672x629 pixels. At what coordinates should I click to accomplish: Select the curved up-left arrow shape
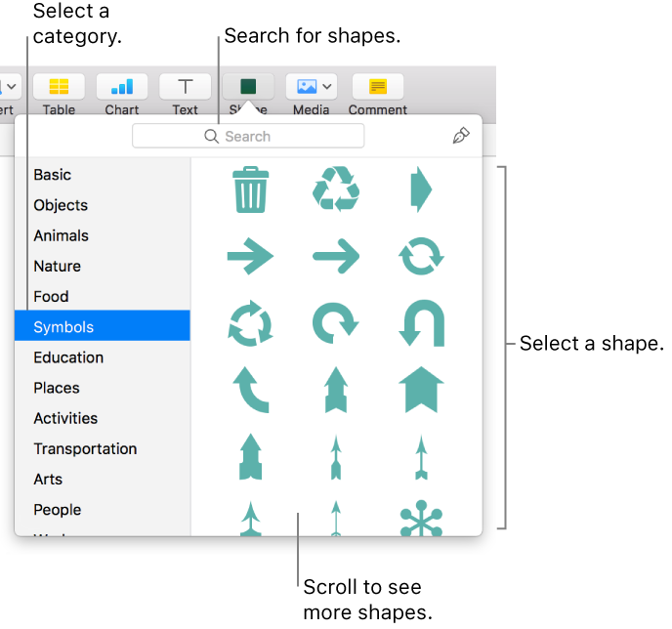click(x=250, y=390)
